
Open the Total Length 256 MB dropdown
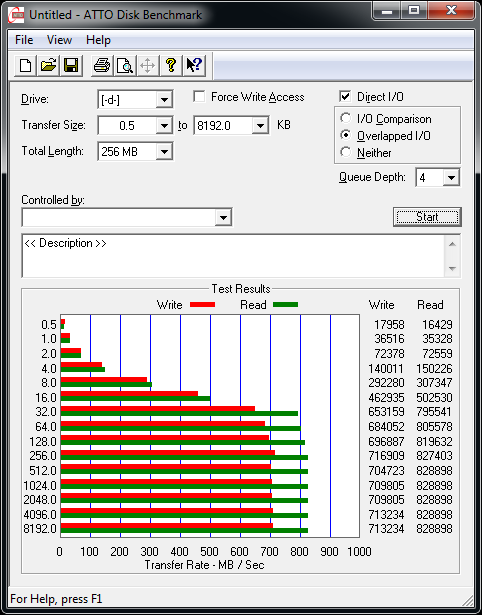pos(164,151)
